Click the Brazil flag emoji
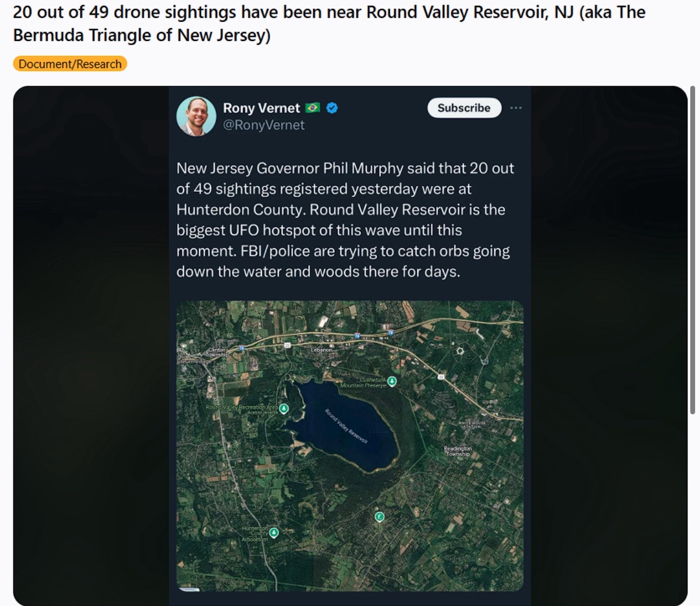This screenshot has width=700, height=606. [x=313, y=108]
